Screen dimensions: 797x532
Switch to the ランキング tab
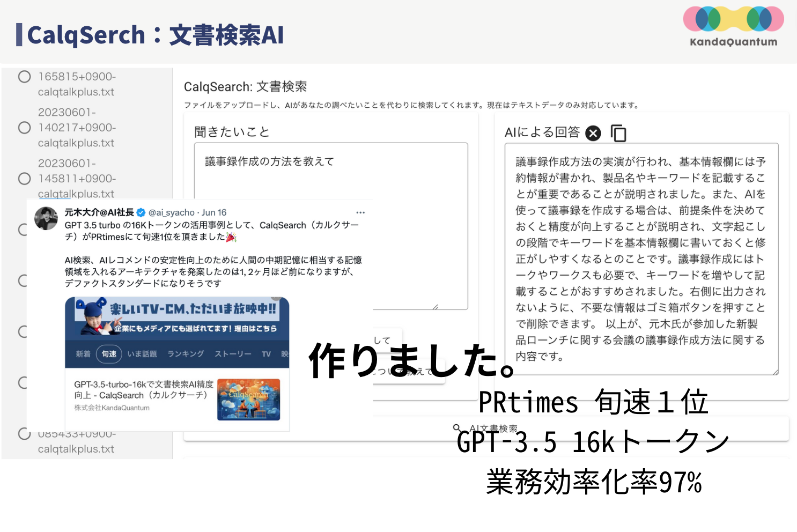point(186,353)
